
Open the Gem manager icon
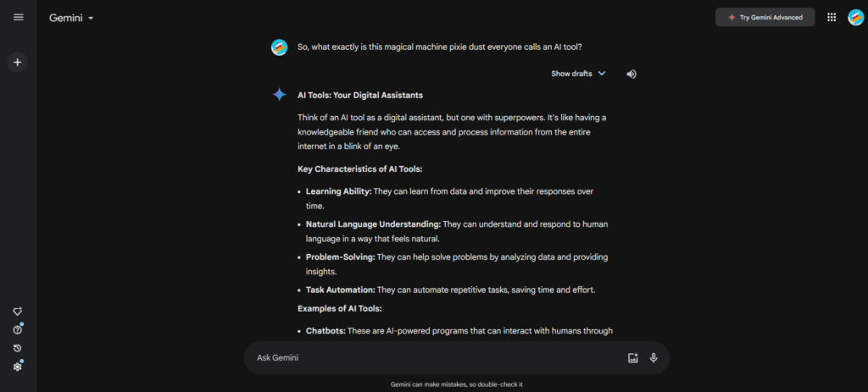(x=18, y=312)
